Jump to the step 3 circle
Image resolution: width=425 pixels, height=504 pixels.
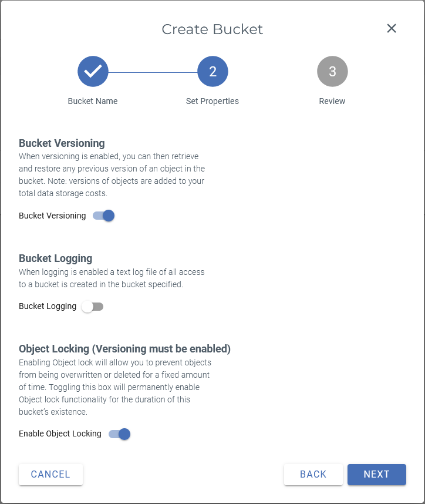pyautogui.click(x=332, y=72)
